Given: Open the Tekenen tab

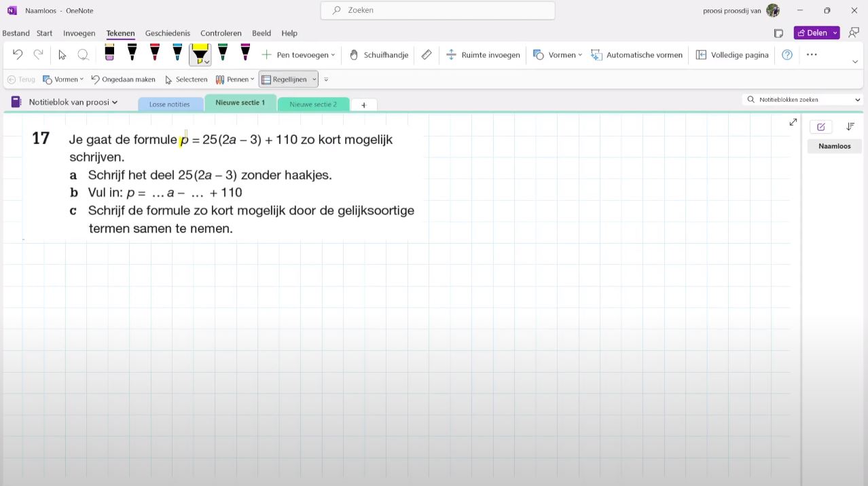Looking at the screenshot, I should click(x=120, y=33).
